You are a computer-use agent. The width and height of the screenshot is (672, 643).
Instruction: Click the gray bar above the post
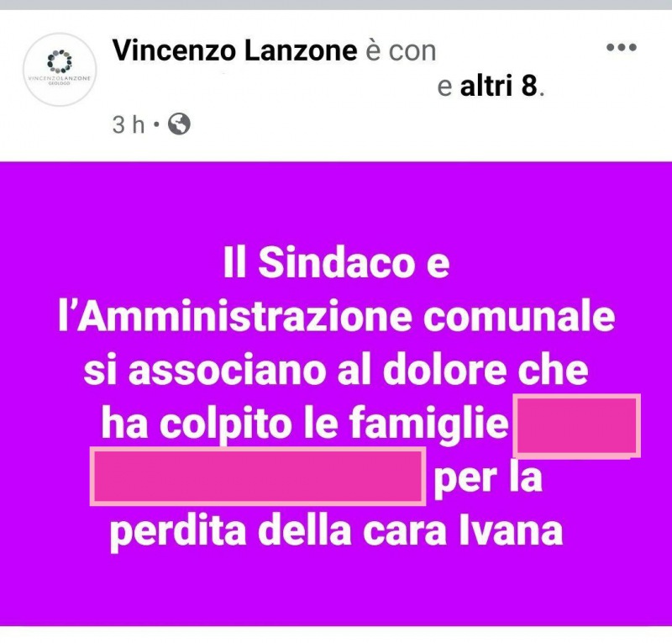(x=336, y=4)
